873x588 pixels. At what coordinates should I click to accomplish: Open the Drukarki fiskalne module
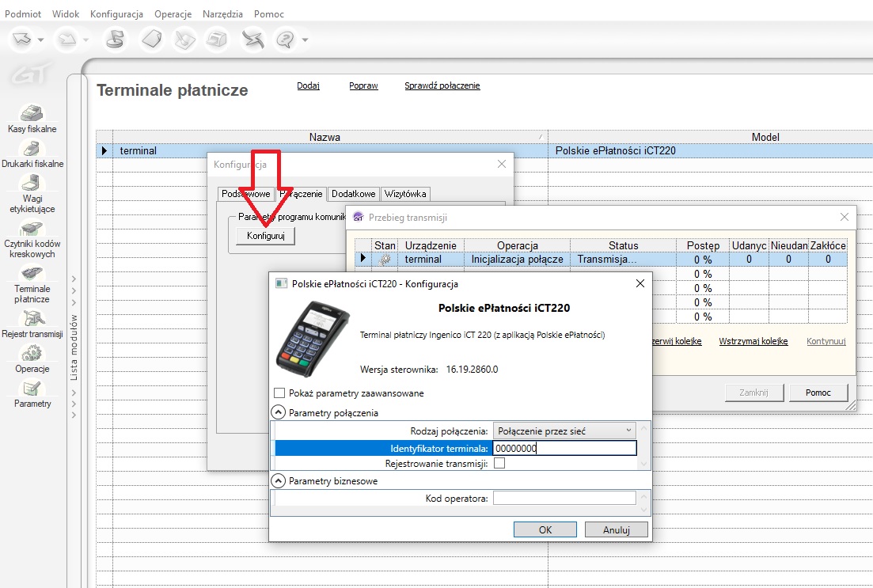tap(32, 154)
